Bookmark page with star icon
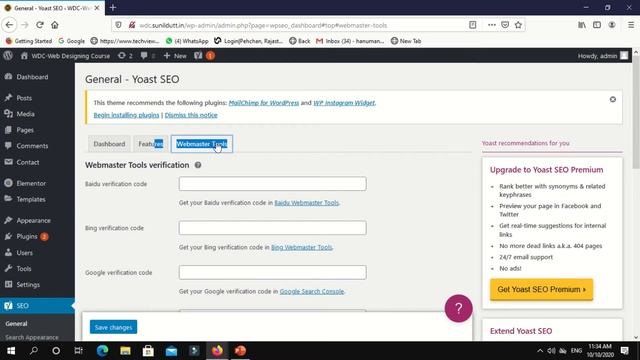This screenshot has height=360, width=640. click(518, 25)
